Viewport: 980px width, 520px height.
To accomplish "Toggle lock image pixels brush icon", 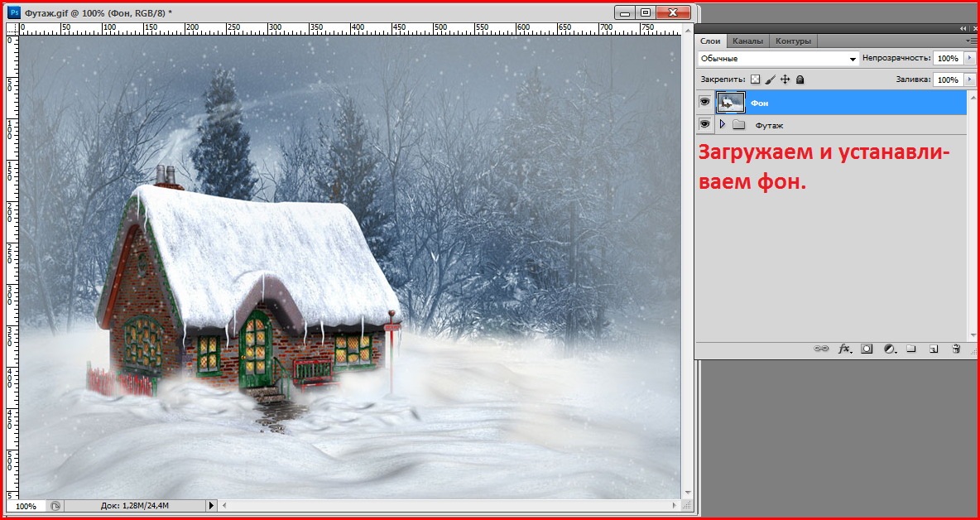I will click(770, 79).
